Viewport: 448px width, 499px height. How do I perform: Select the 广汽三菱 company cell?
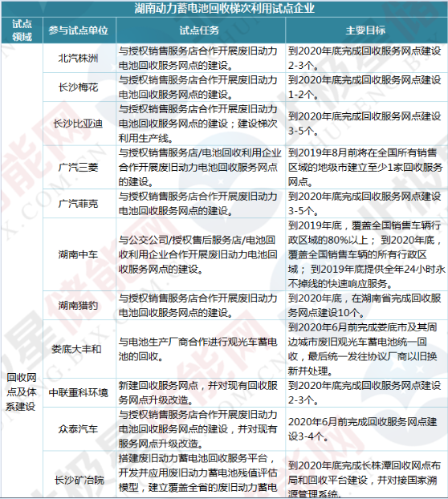point(79,168)
